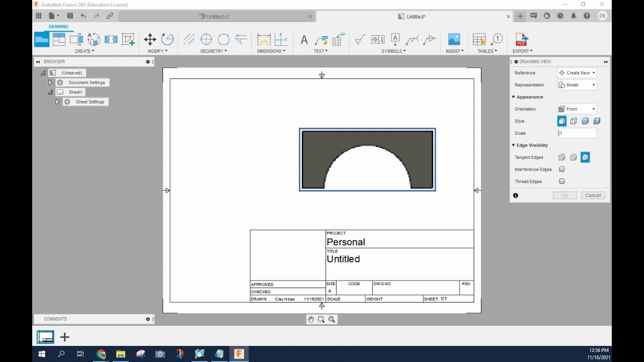Set Tangent Edges to off
The height and width of the screenshot is (362, 644).
click(x=585, y=157)
